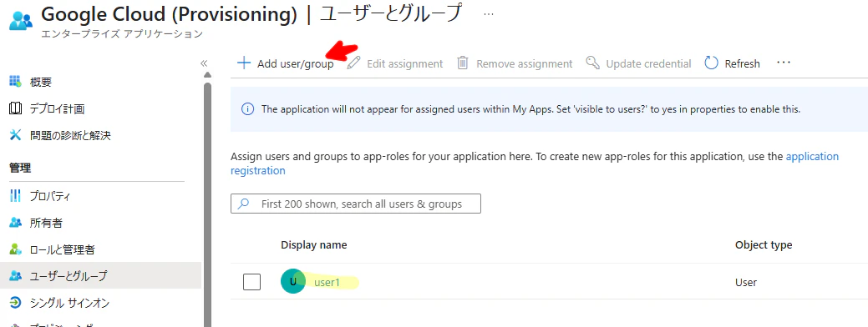
Task: Click the ユーザーとグループ sidebar icon
Action: (x=16, y=275)
